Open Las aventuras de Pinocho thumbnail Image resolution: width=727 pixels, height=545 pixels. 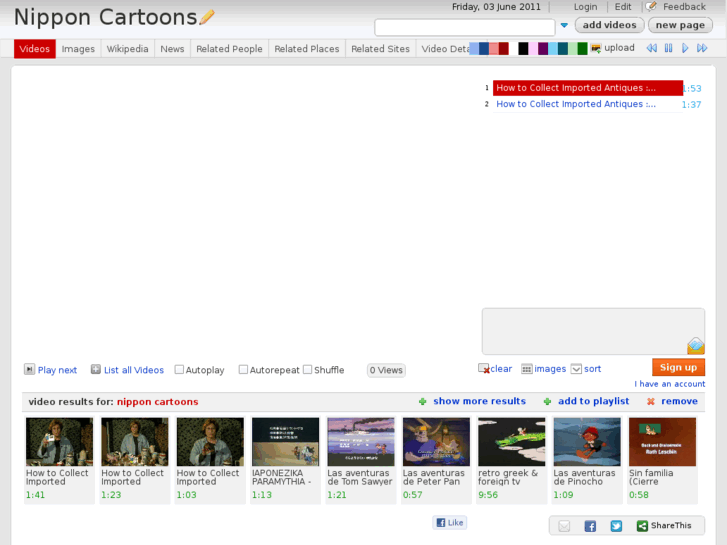[587, 442]
